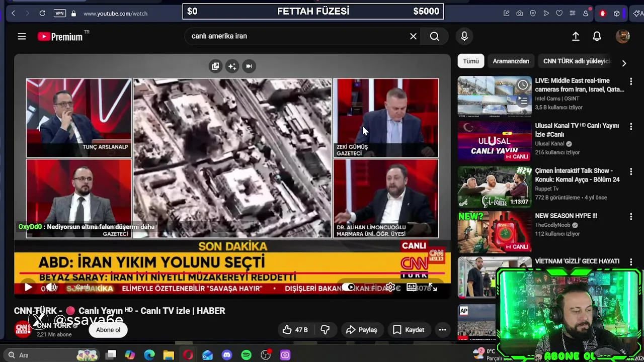The width and height of the screenshot is (644, 362).
Task: Open Ruppet Tv channel name
Action: pos(547,189)
